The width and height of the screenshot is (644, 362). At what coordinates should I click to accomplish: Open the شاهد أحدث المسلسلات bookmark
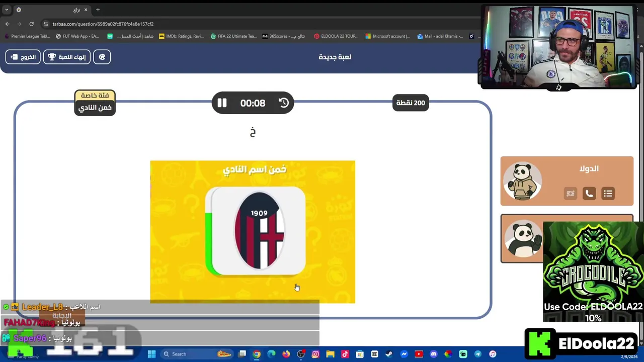point(131,36)
